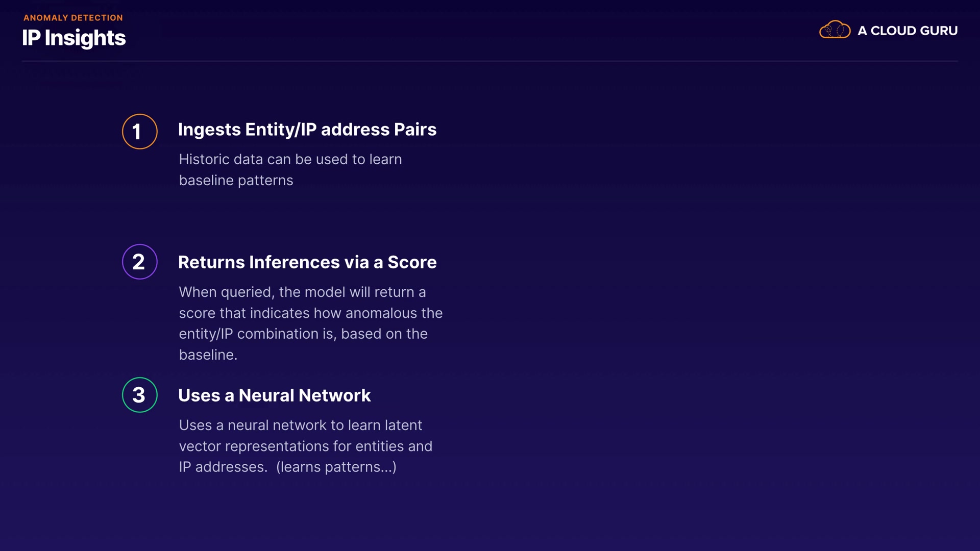Click the vector representations for entities line

pyautogui.click(x=305, y=446)
